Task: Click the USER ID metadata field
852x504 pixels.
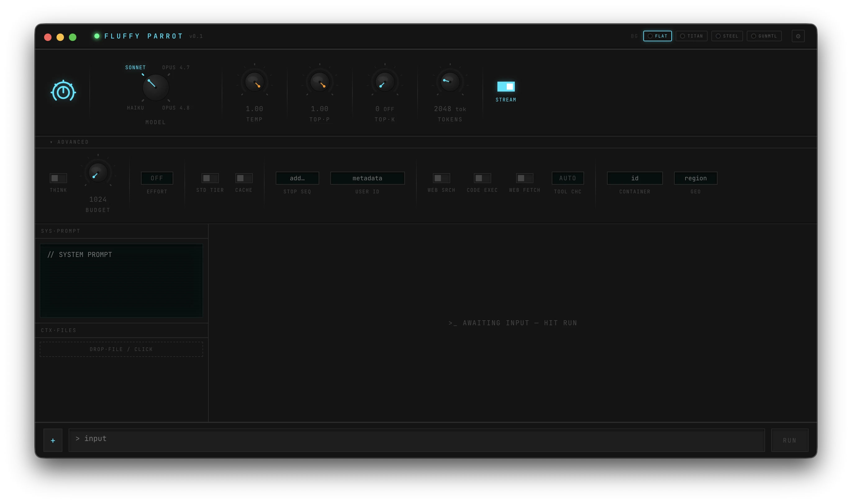Action: click(367, 178)
